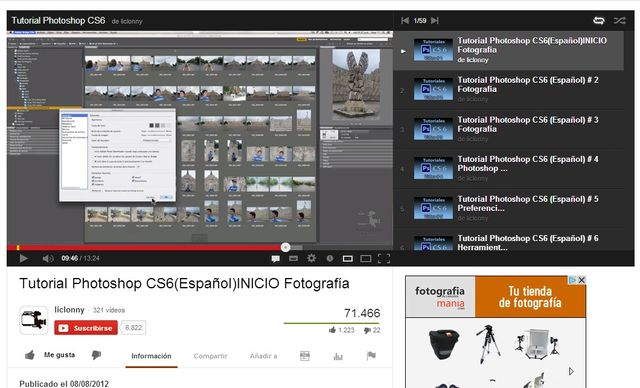Toggle captions speech bubble icon
Screen dimensions: 640x388
click(276, 259)
